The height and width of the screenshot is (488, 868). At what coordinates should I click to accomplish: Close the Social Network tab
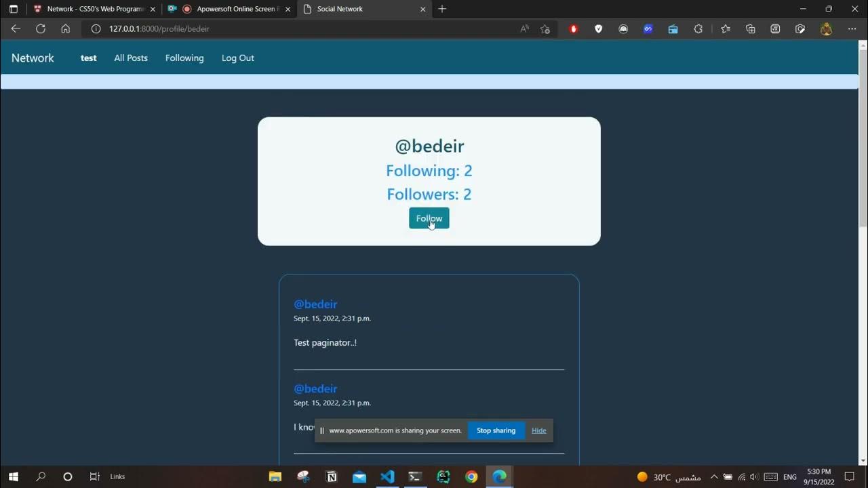tap(423, 9)
